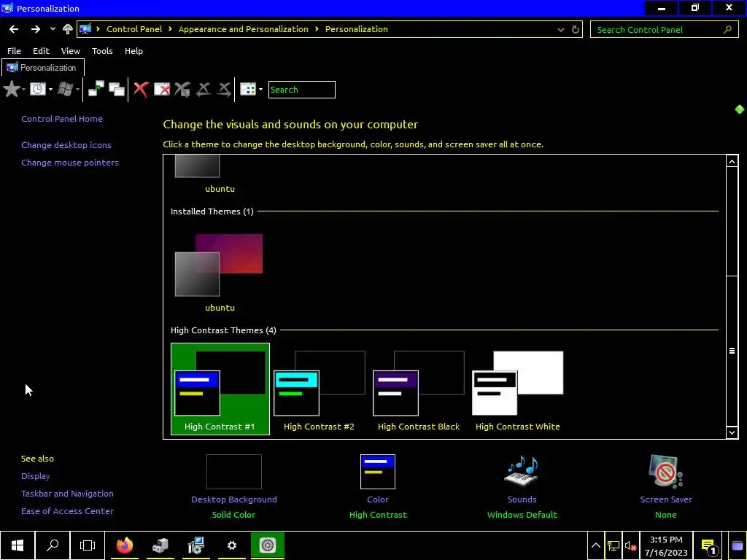This screenshot has height=560, width=747.
Task: Click the gray X close window icon
Action: coord(182,89)
